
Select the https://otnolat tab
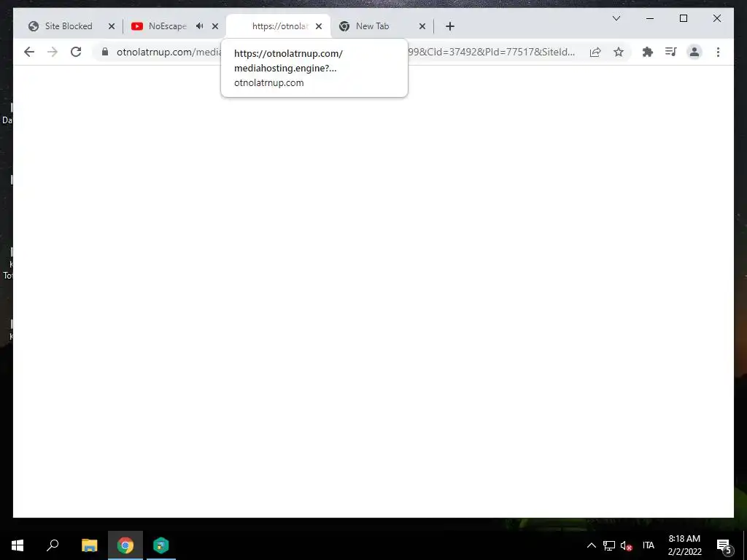pyautogui.click(x=279, y=26)
